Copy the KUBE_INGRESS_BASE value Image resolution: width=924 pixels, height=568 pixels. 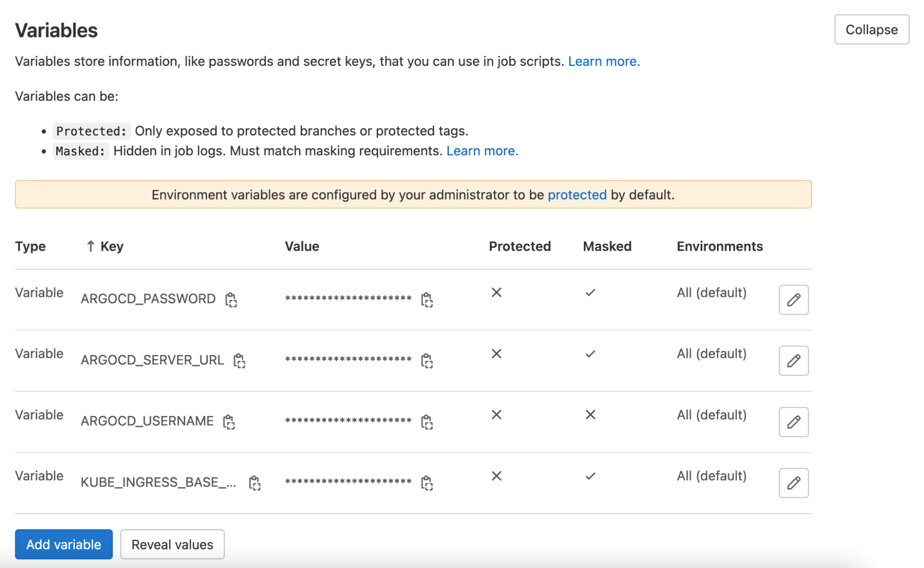click(x=427, y=483)
